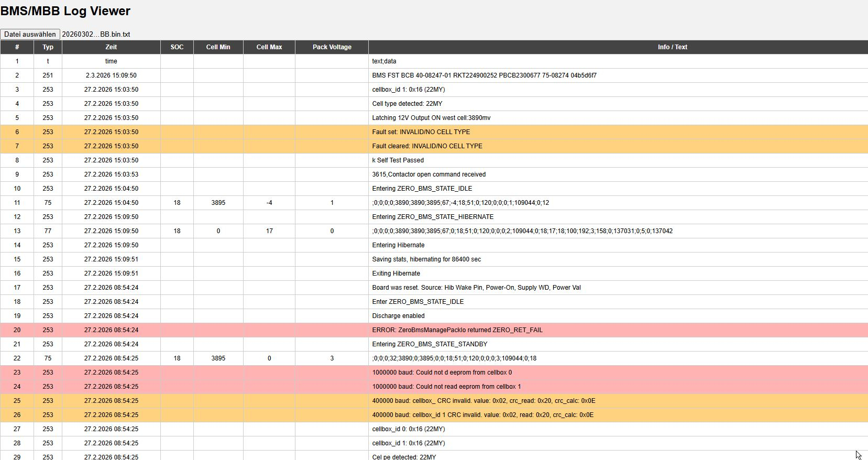
Task: Click Cell Min value 3895 in row 11
Action: pyautogui.click(x=218, y=203)
